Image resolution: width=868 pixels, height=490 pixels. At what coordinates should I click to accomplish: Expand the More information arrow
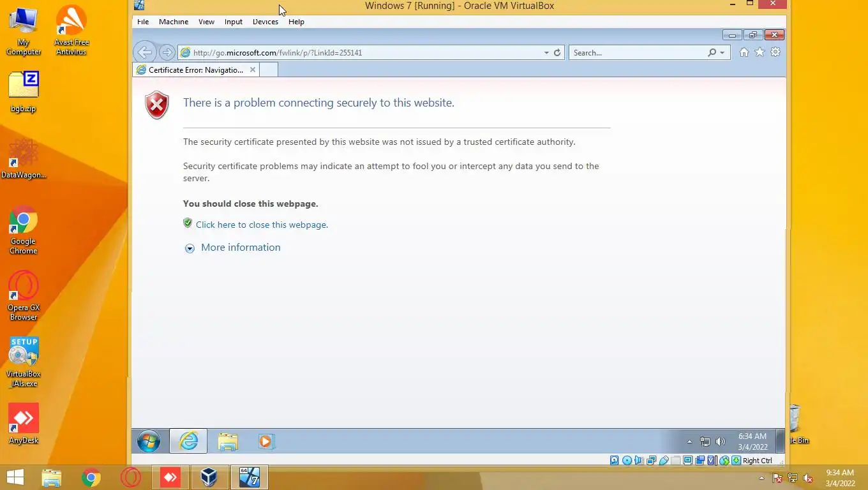coord(190,248)
